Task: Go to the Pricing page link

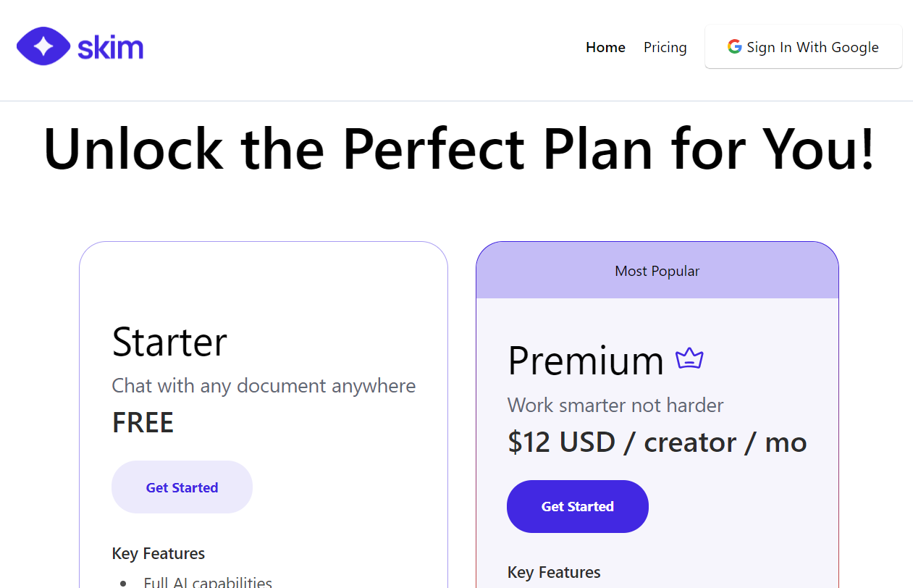Action: click(x=665, y=47)
